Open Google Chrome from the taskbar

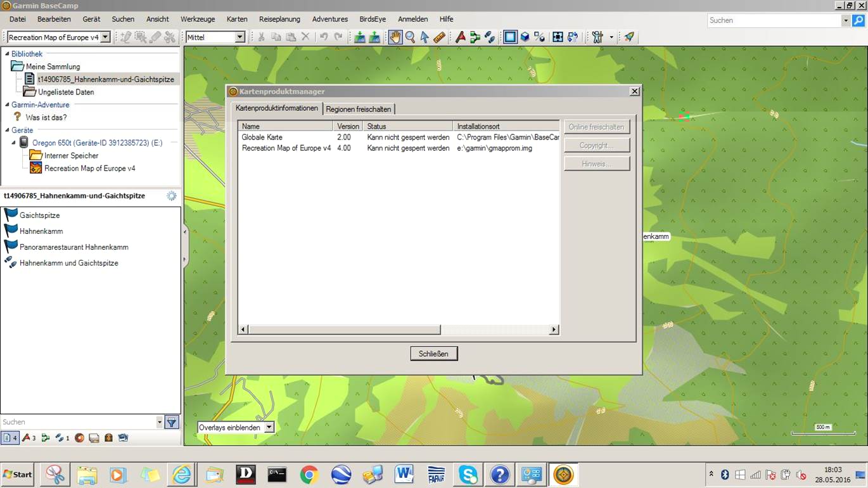pos(309,474)
